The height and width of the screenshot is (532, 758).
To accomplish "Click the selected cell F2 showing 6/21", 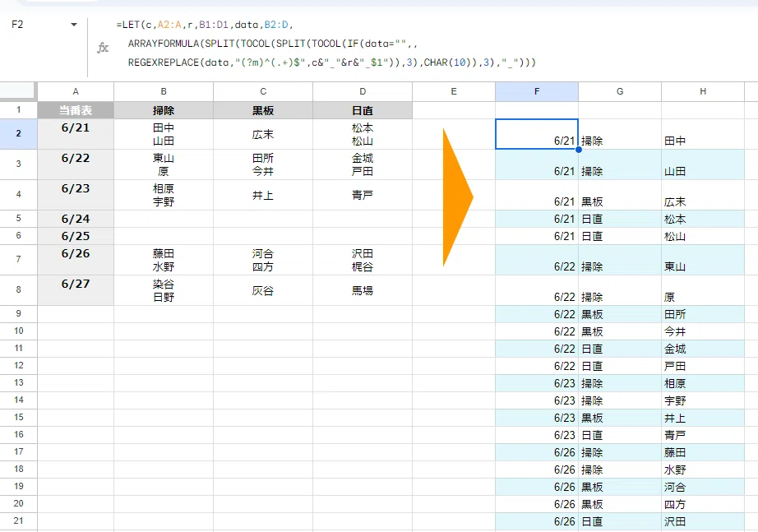I will point(537,134).
